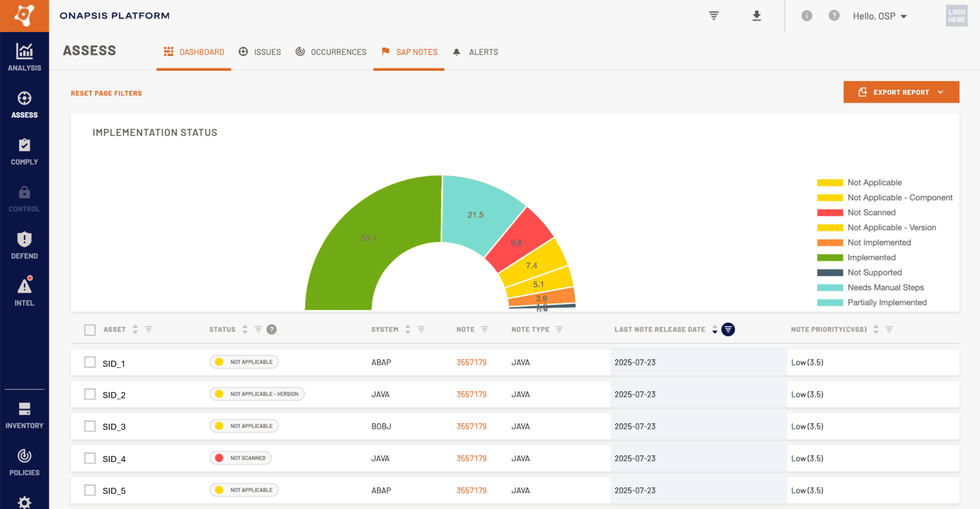This screenshot has height=509, width=980.
Task: Click the Not Applicable - Component legend swatch
Action: tap(830, 198)
